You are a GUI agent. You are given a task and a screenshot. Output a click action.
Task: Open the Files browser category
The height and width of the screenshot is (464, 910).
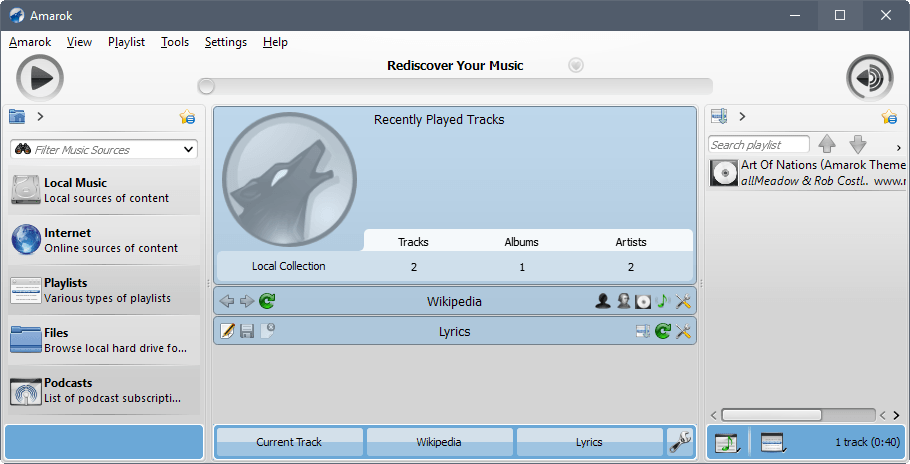point(104,340)
